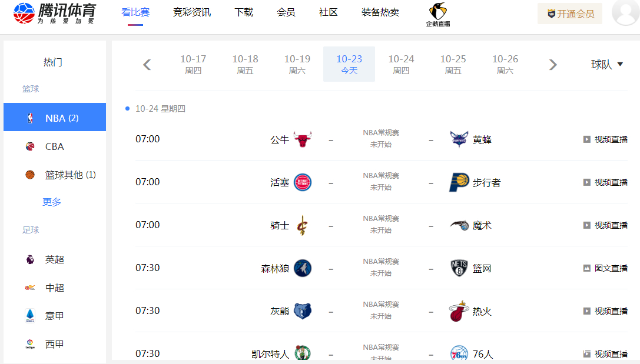Click the 凯尔特人 team name
Viewport: 640px width, 364px height.
(x=270, y=354)
